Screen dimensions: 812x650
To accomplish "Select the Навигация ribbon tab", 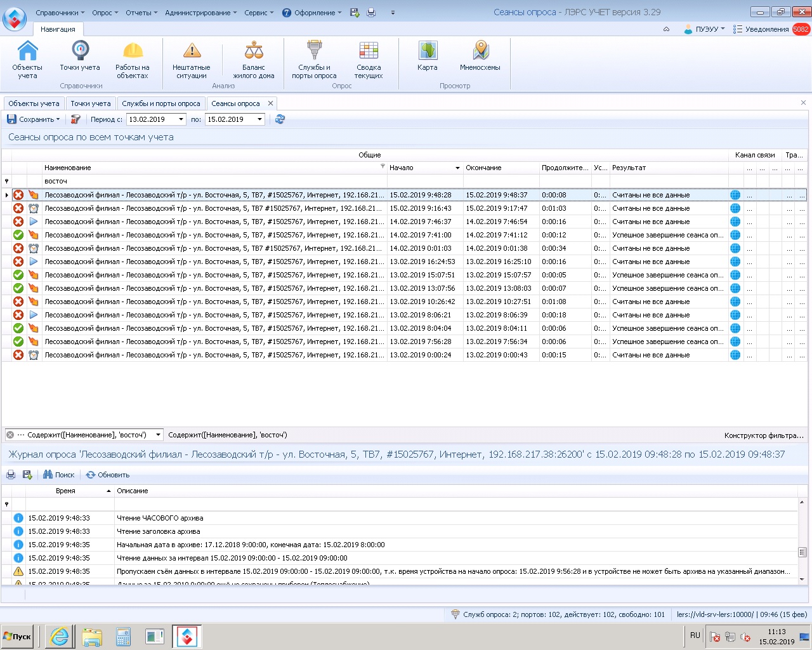I will point(58,29).
